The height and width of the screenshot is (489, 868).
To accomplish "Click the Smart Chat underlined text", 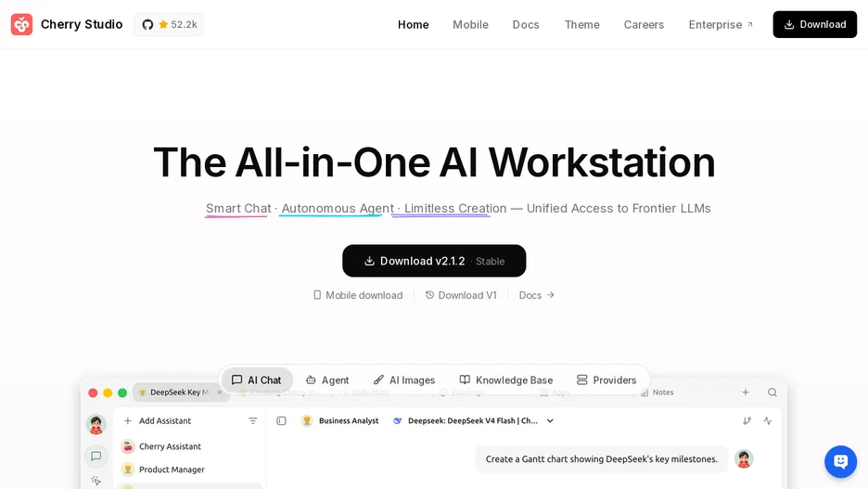I will 238,209.
